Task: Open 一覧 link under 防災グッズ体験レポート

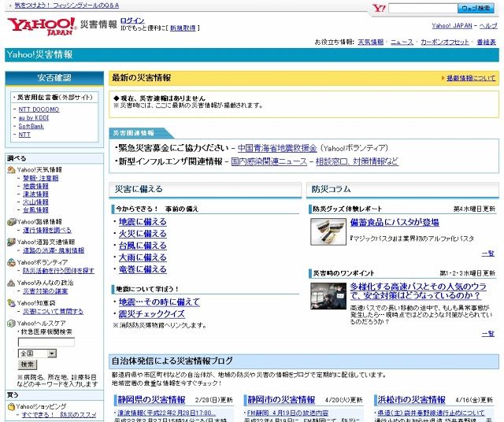Action: pos(488,254)
